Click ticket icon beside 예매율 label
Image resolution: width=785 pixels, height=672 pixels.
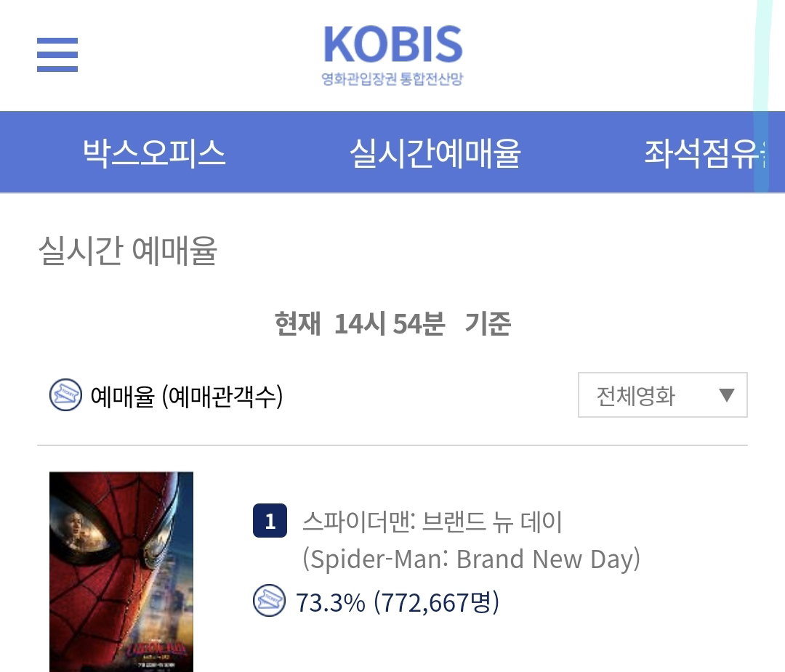65,395
